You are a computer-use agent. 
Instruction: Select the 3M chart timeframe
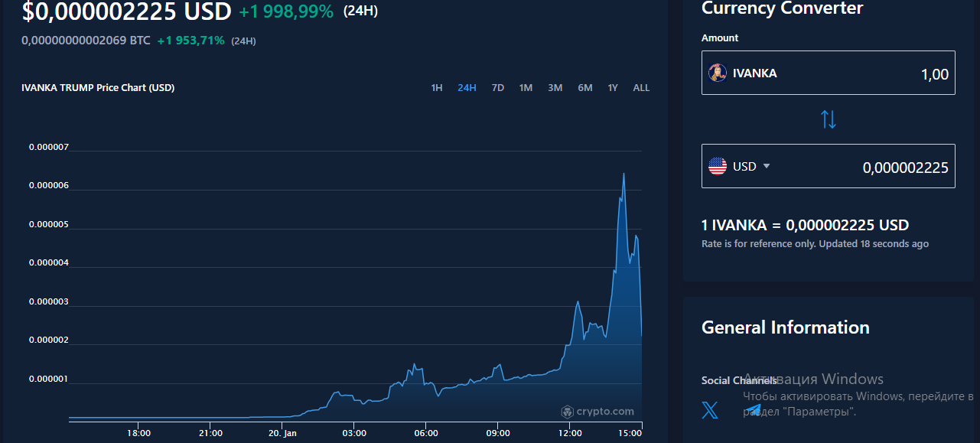[555, 88]
